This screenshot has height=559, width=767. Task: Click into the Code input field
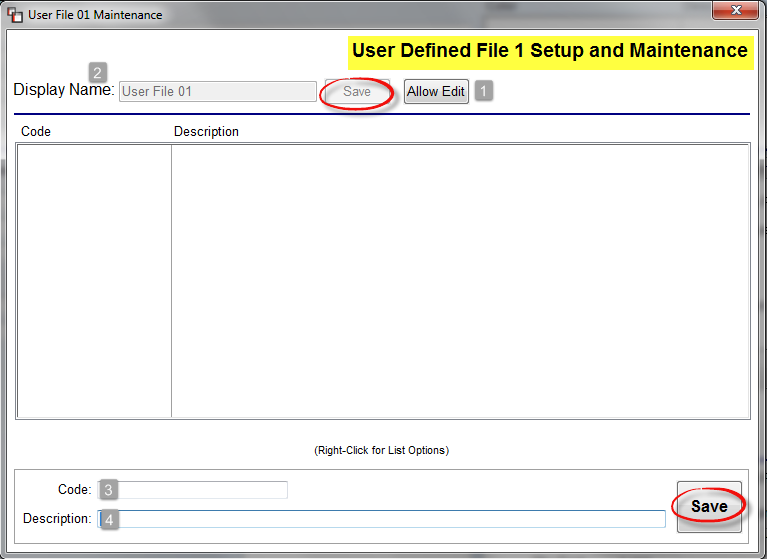[193, 490]
